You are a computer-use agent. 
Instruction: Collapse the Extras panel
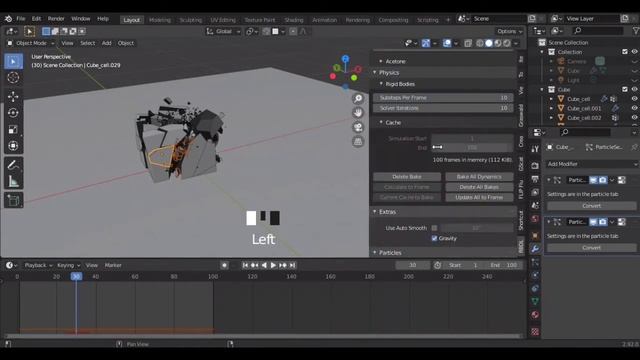(375, 212)
